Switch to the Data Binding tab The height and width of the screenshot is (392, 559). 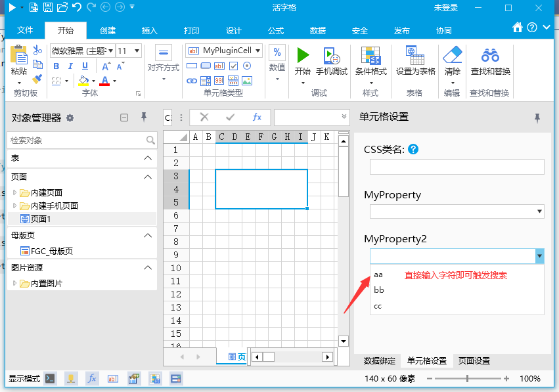click(379, 361)
